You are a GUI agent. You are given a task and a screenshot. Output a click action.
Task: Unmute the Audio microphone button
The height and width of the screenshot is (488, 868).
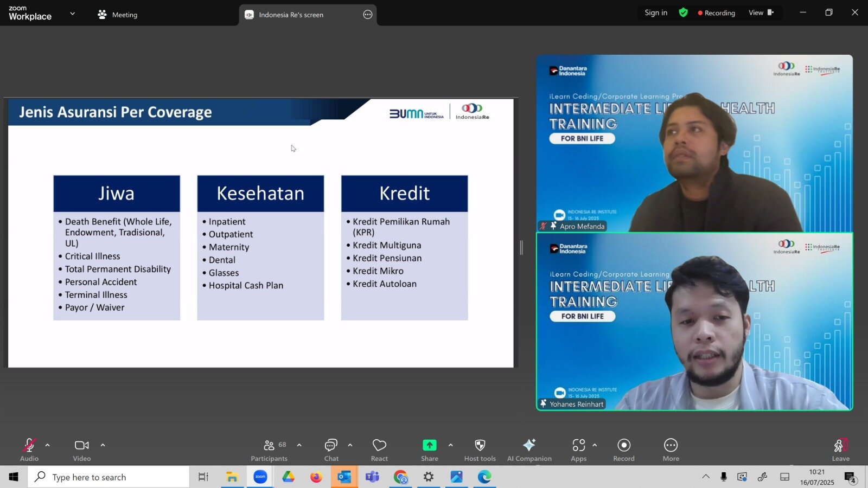click(29, 450)
